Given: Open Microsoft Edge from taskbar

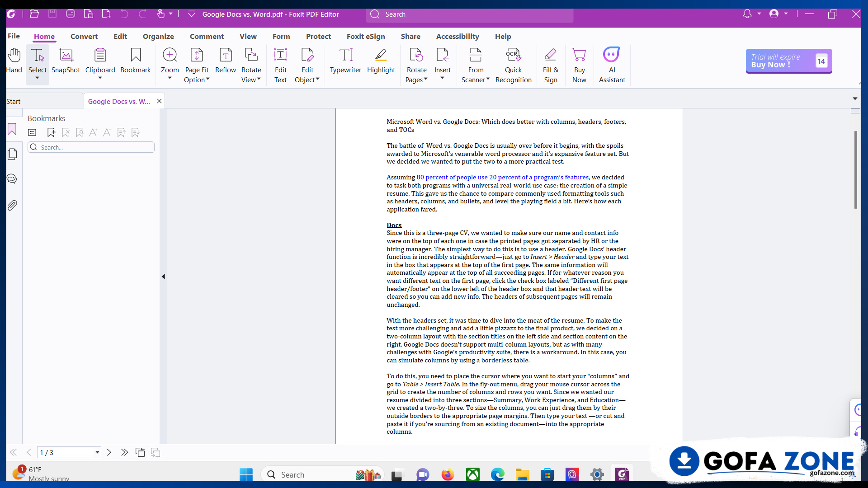Looking at the screenshot, I should pyautogui.click(x=498, y=475).
